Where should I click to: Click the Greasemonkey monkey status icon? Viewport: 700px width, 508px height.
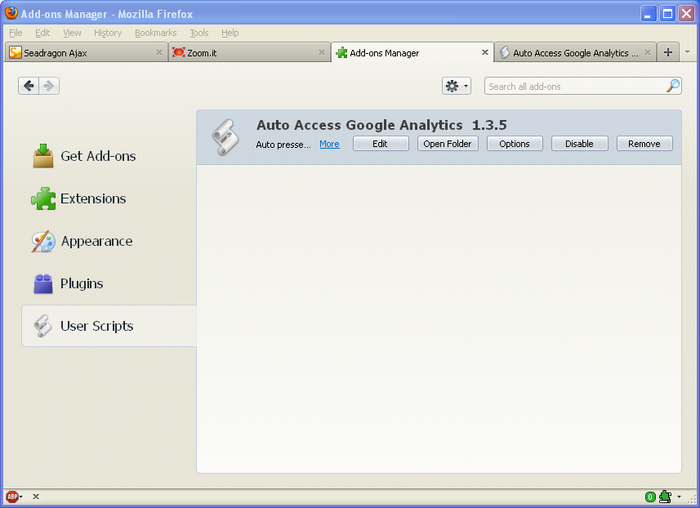(666, 496)
